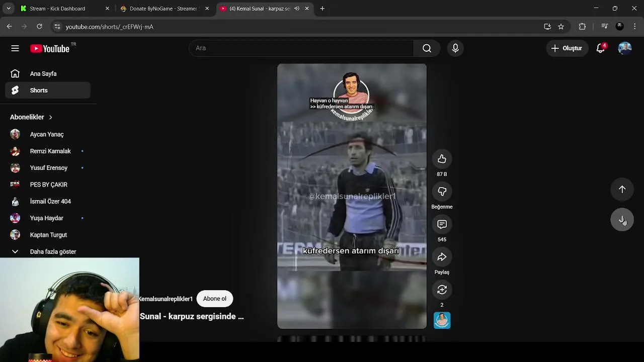Go to the previous short with up arrow
The height and width of the screenshot is (362, 644).
click(x=622, y=190)
